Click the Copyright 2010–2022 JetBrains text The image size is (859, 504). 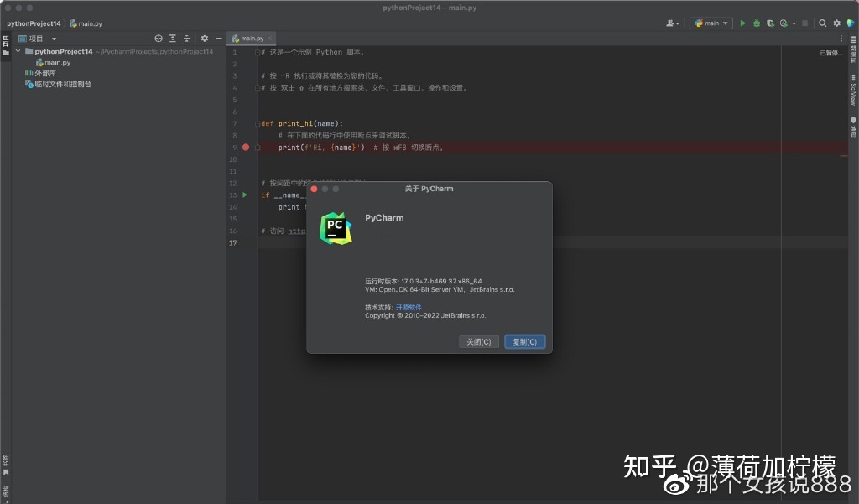[x=425, y=315]
